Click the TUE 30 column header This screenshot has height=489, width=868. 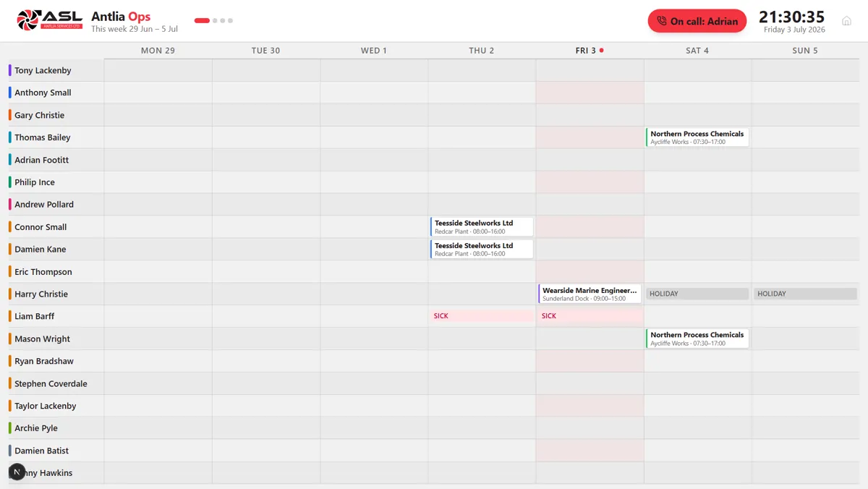coord(265,51)
